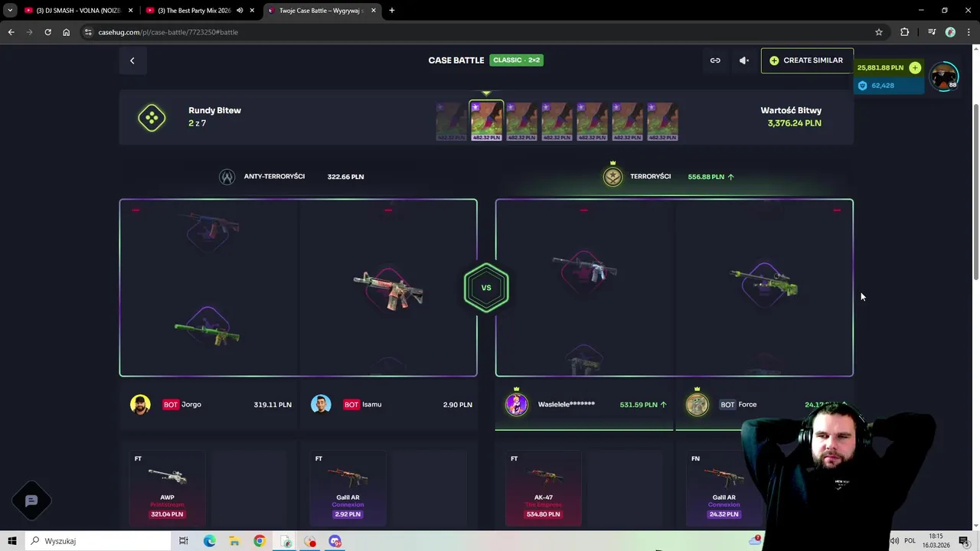The width and height of the screenshot is (980, 551).
Task: Copy the battle link via chain icon
Action: pos(715,60)
